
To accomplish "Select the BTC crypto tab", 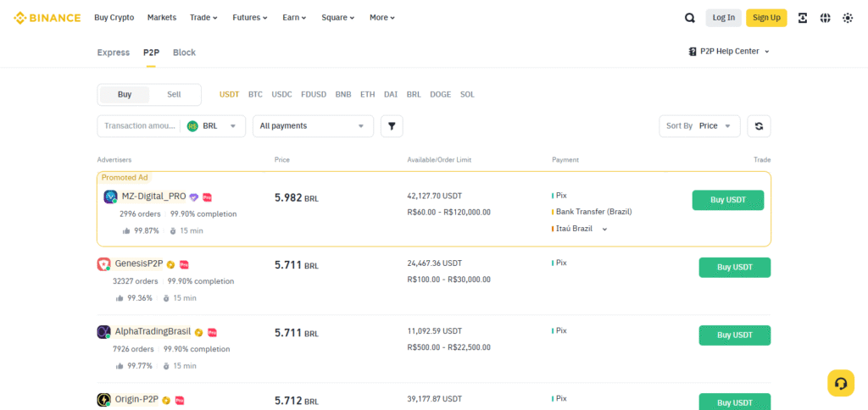I will tap(255, 95).
